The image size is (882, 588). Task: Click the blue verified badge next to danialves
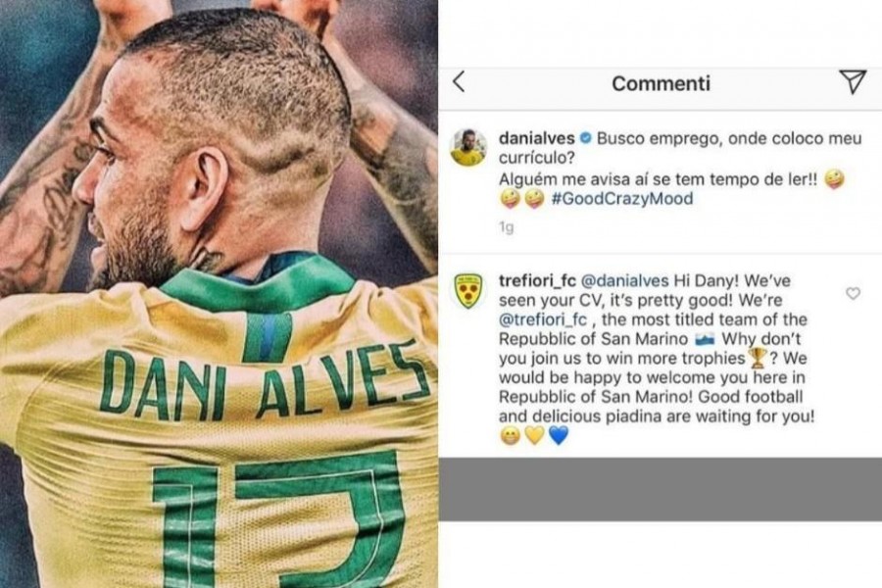pyautogui.click(x=586, y=138)
